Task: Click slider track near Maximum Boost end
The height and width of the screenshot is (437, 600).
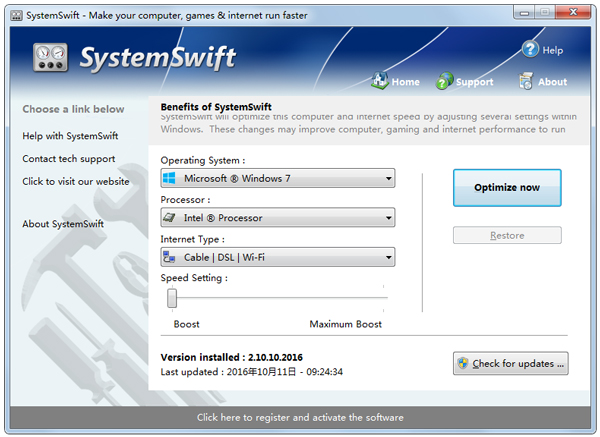Action: tap(381, 297)
